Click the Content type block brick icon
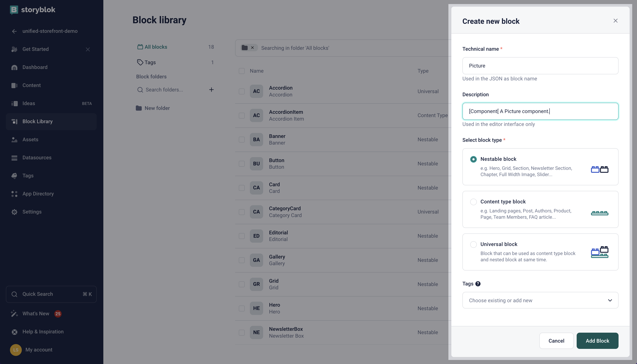Viewport: 637px width, 364px height. tap(600, 213)
